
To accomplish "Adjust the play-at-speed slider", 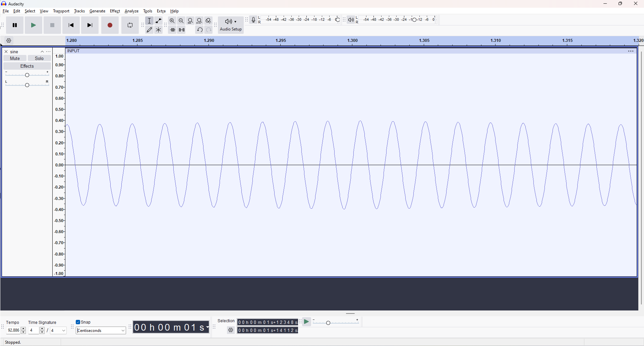I will coord(328,323).
